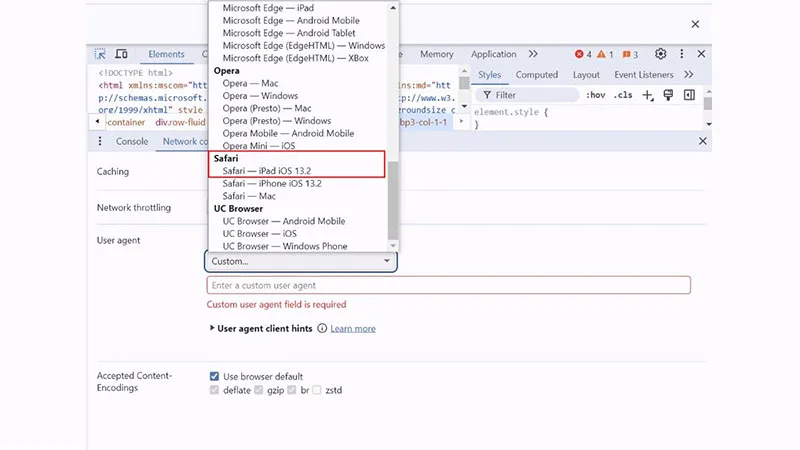The image size is (800, 450).
Task: Click scroll-up arrow of user agent list
Action: pyautogui.click(x=393, y=8)
